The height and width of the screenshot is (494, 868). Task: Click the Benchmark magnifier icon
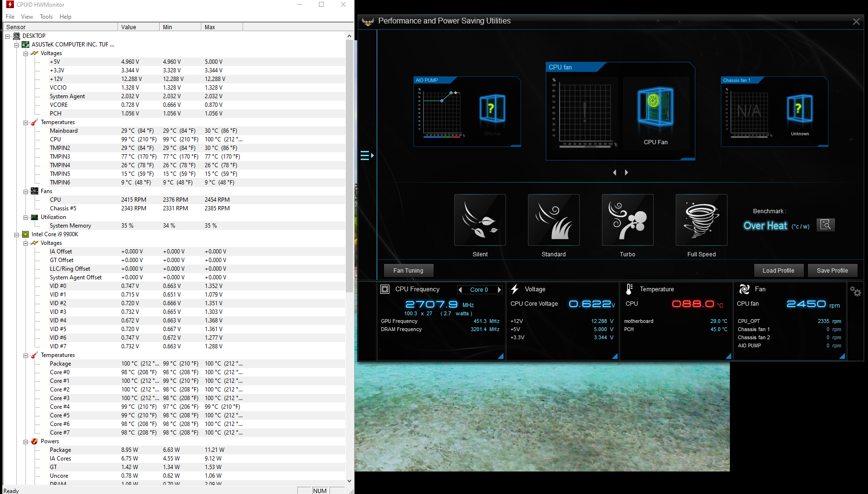click(826, 225)
